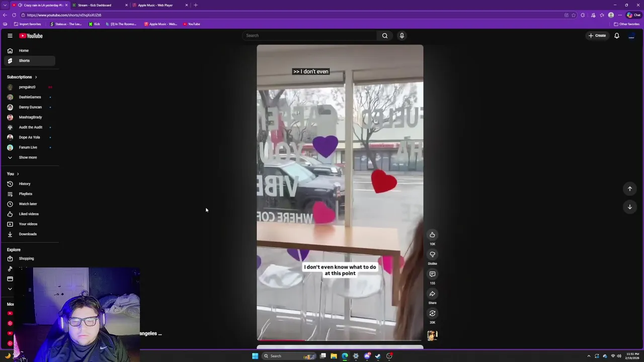Click the YouTube search input field
This screenshot has height=362, width=644.
point(309,36)
